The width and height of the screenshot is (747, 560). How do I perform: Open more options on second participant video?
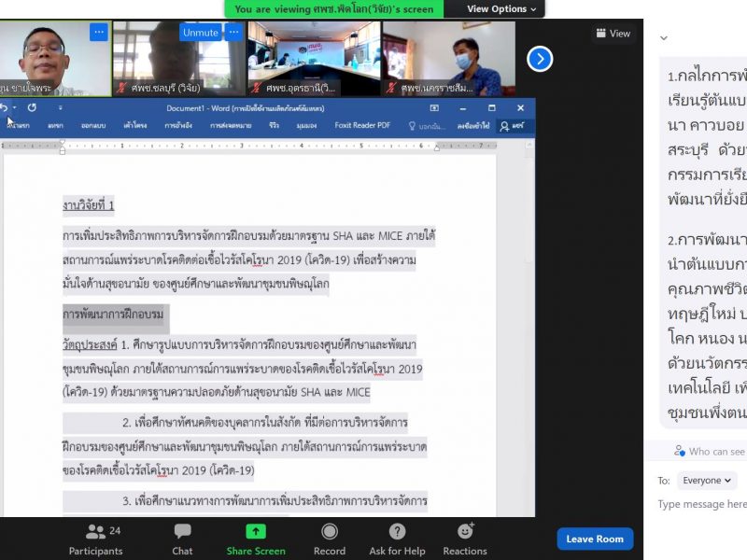(x=234, y=33)
